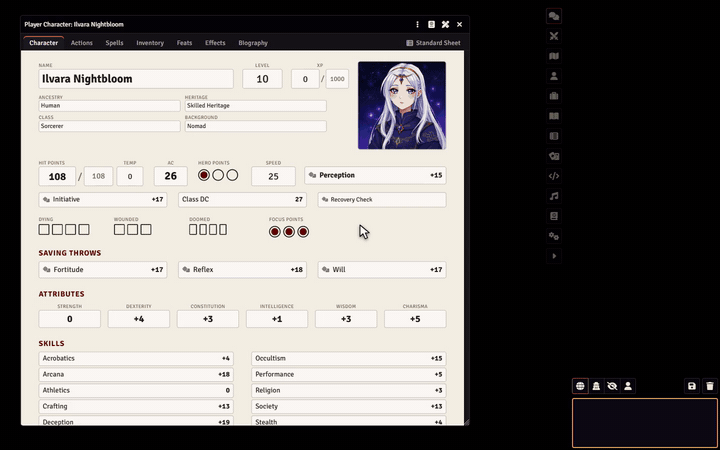Check the first Wounded box
Screen dimensions: 720x450
(119, 230)
